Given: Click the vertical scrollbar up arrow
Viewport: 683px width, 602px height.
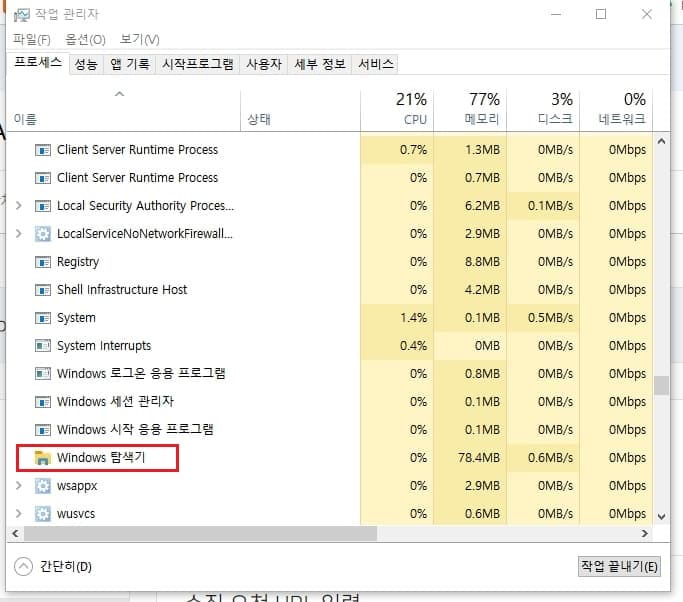Looking at the screenshot, I should click(x=662, y=141).
